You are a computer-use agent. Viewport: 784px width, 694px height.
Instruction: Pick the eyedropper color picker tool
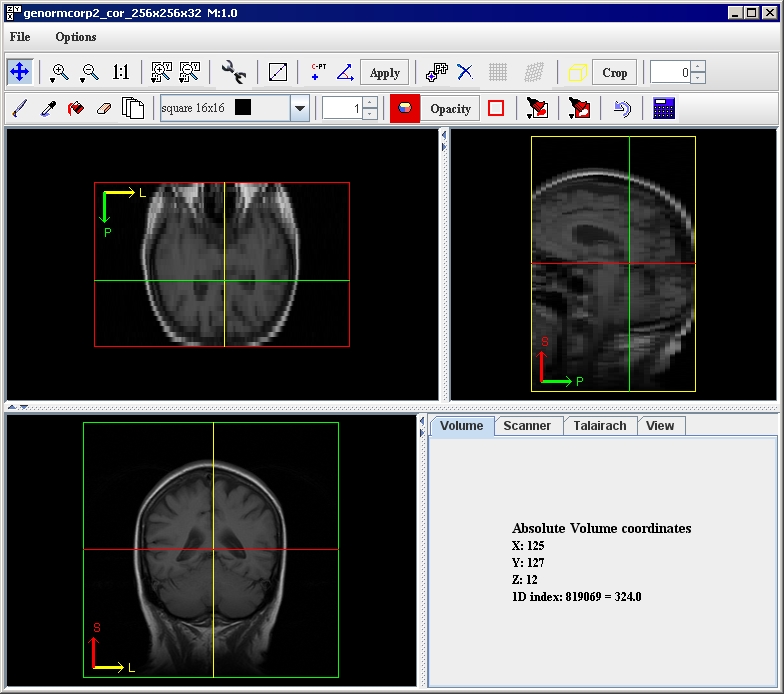click(47, 108)
